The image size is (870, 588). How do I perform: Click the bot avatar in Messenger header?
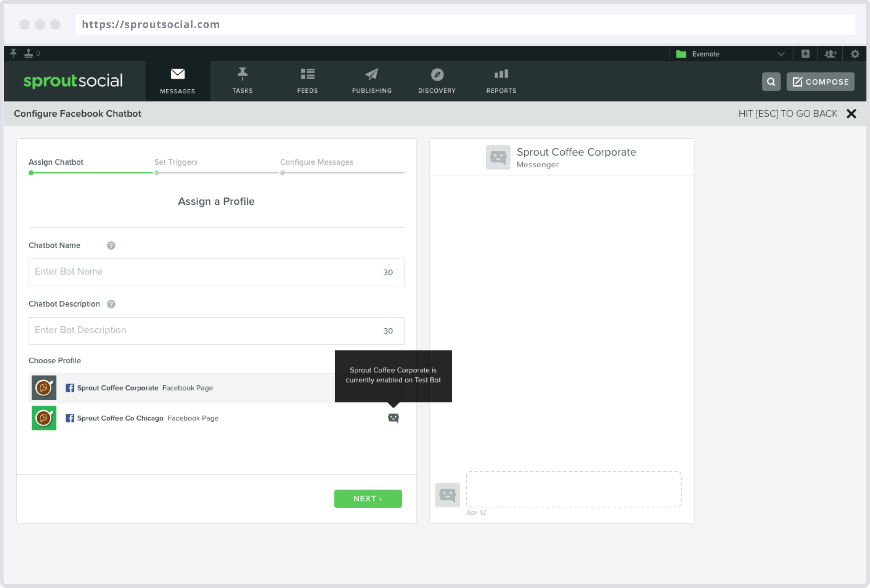point(498,157)
